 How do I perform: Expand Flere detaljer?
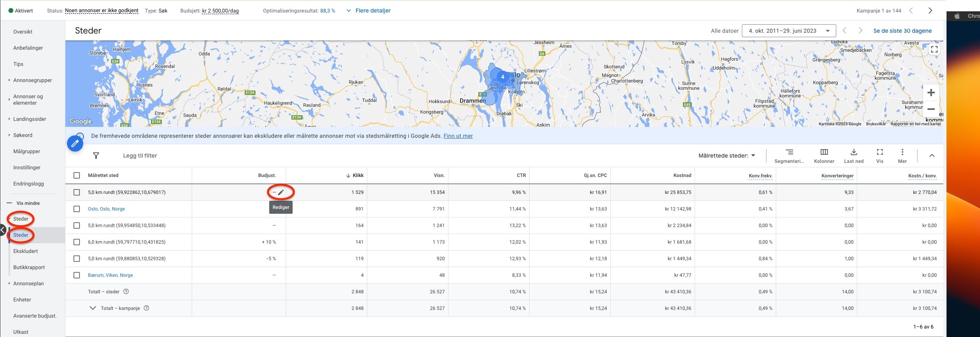(x=369, y=11)
